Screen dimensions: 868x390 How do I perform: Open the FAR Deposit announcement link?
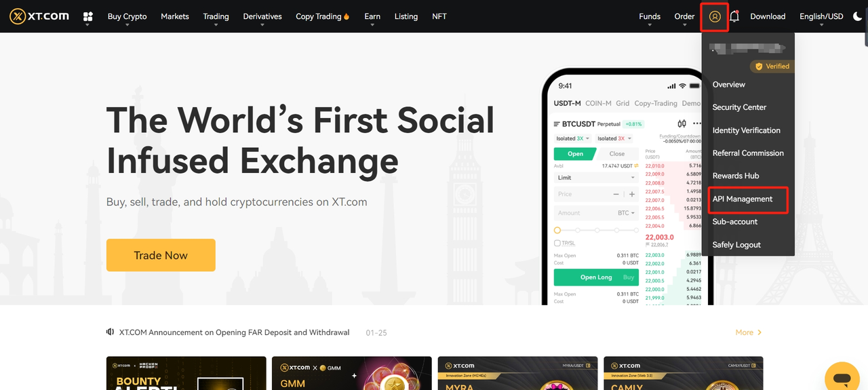pyautogui.click(x=234, y=332)
